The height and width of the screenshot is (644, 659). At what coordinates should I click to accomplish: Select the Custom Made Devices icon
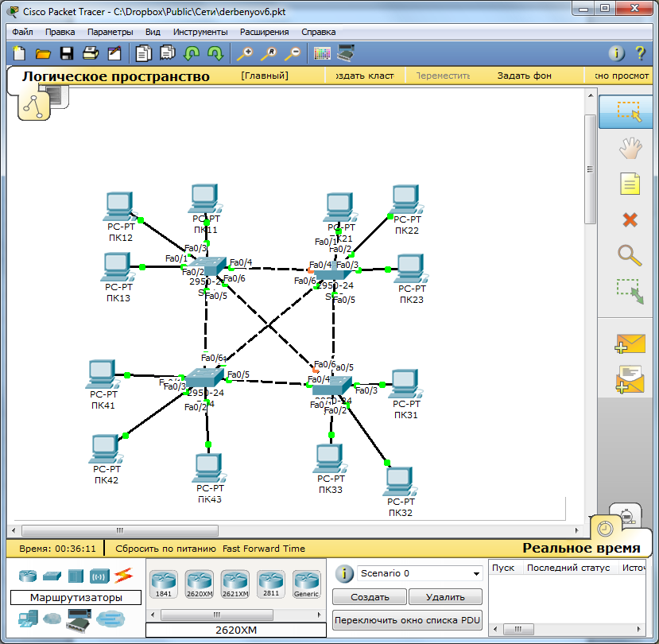[x=79, y=619]
